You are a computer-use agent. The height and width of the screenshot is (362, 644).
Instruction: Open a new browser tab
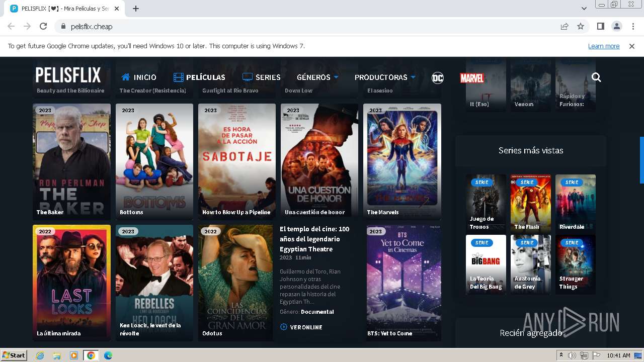[136, 9]
